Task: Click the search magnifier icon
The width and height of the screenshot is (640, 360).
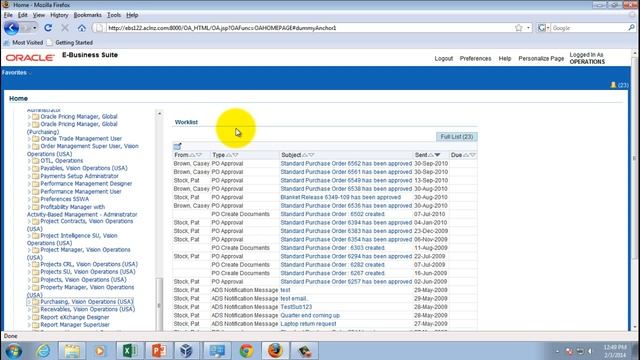Action: coord(631,28)
